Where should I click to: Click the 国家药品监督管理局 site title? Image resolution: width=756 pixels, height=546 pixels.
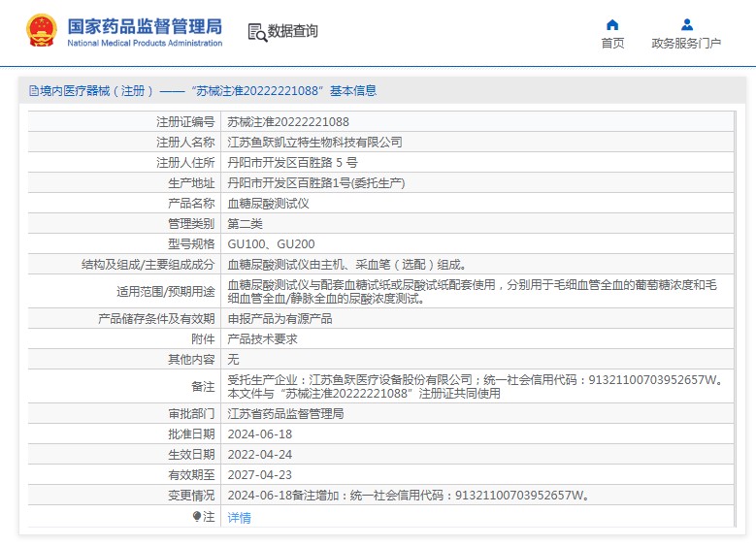(x=145, y=26)
